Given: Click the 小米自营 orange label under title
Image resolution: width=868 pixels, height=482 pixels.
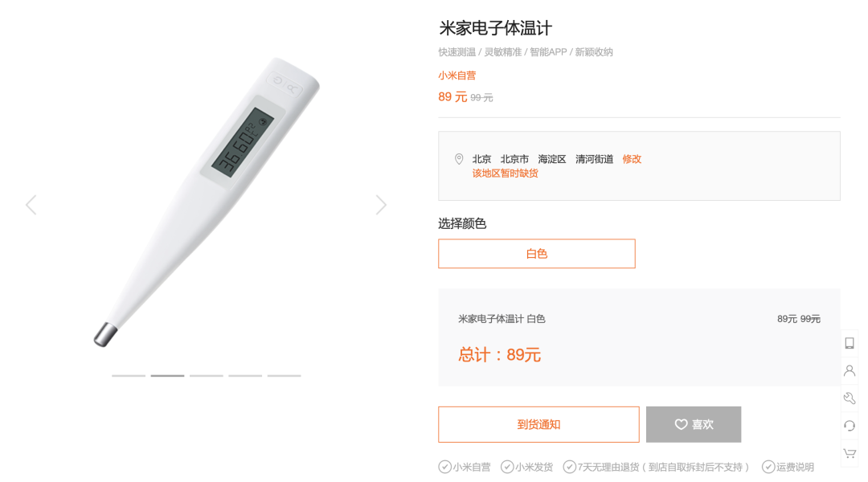Looking at the screenshot, I should click(x=457, y=76).
